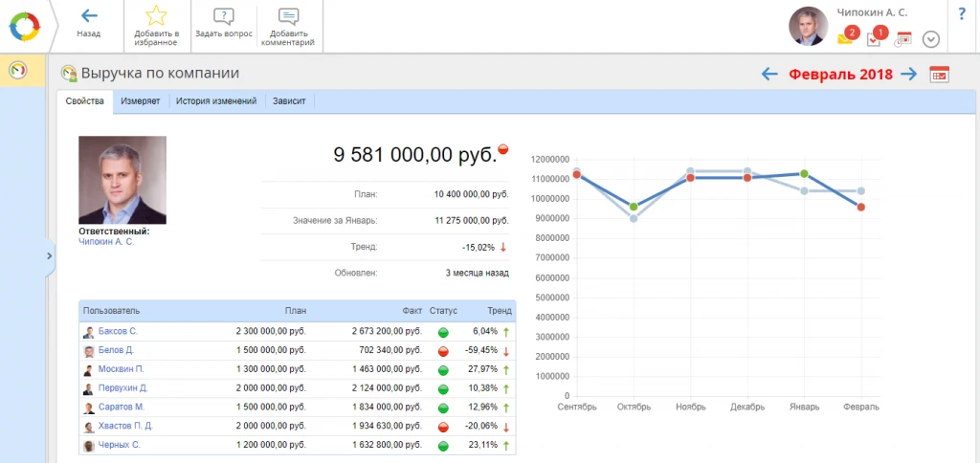The width and height of the screenshot is (980, 463).
Task: Switch to the История изменений tab
Action: click(215, 101)
